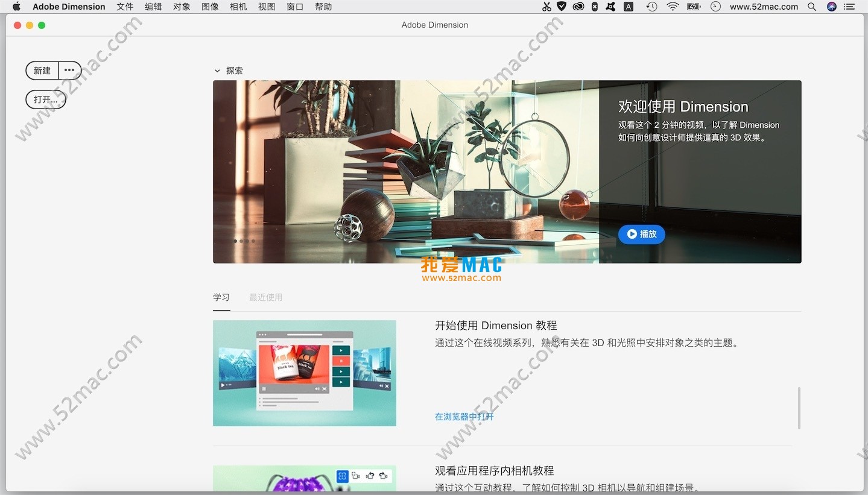
Task: Click the 打开... button
Action: coord(46,99)
